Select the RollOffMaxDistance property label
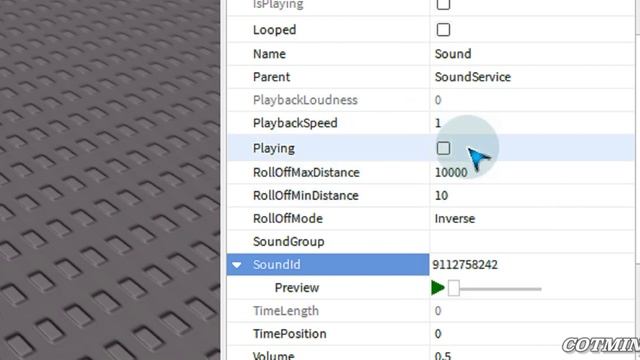 [x=306, y=172]
